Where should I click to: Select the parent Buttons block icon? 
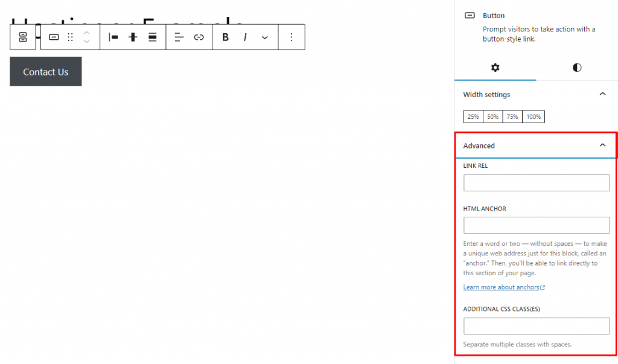click(x=23, y=37)
